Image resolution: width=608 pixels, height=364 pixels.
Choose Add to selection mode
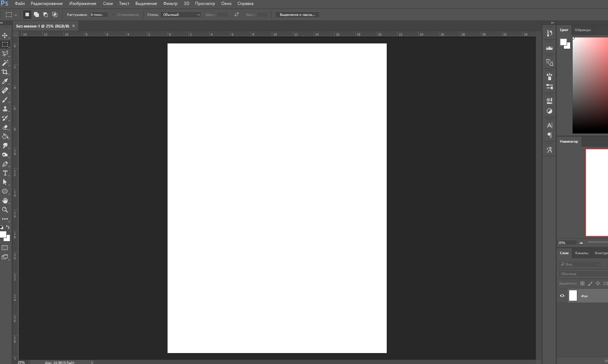coord(36,14)
